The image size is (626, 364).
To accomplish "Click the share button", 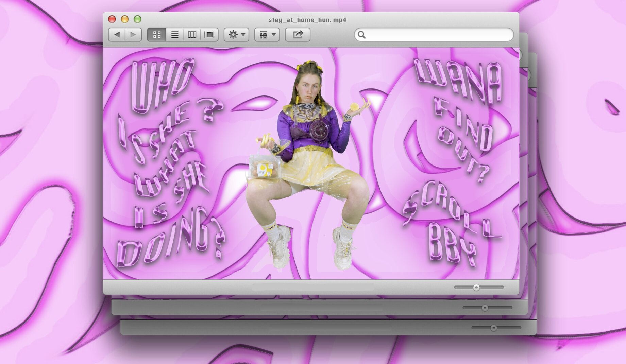I will (298, 35).
